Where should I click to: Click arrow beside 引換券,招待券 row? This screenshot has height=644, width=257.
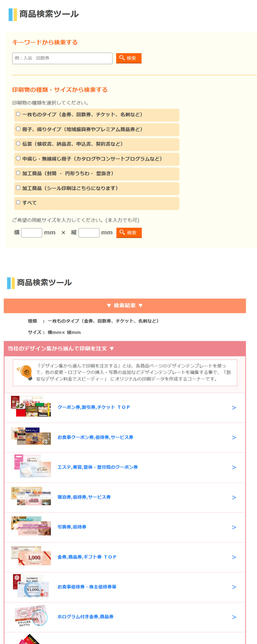point(234,527)
